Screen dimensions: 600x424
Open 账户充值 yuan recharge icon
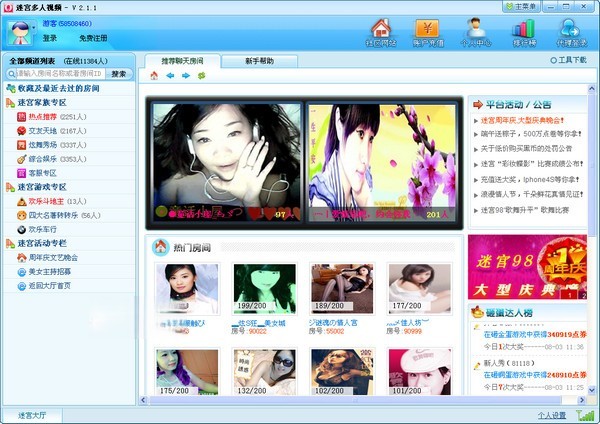[x=427, y=29]
